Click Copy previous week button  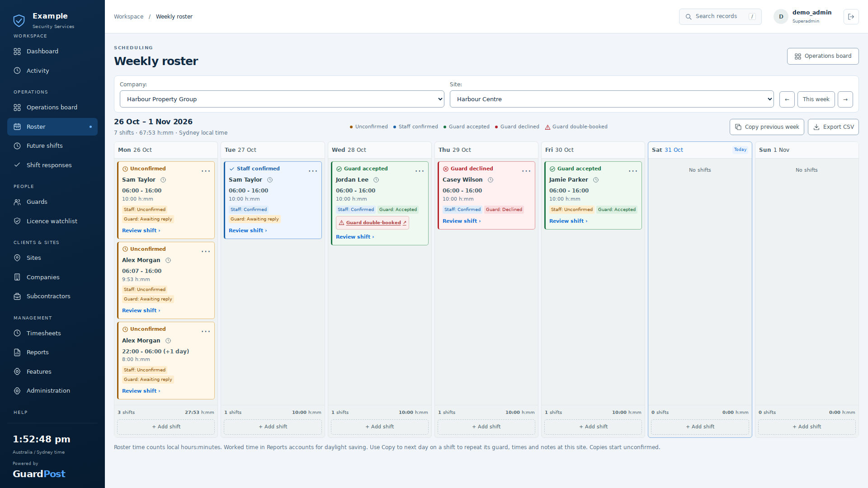coord(767,127)
